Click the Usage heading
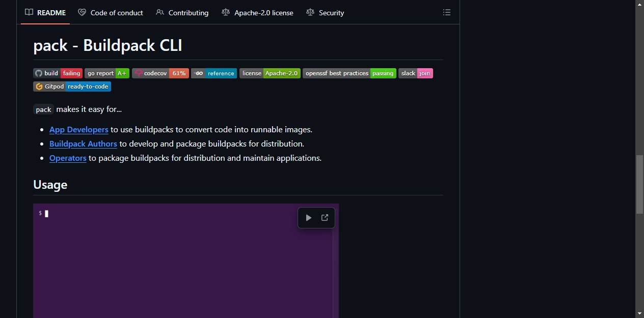 point(50,184)
